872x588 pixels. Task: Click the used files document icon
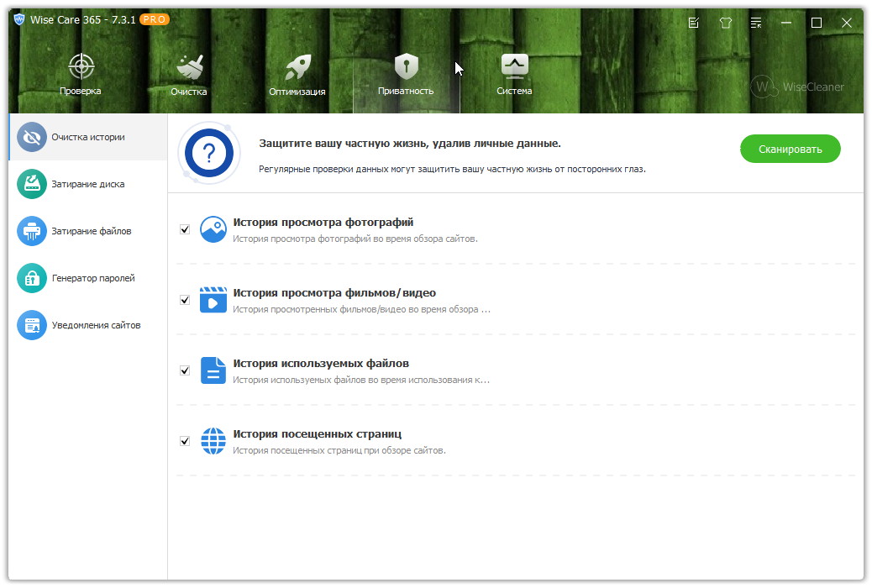[x=213, y=370]
